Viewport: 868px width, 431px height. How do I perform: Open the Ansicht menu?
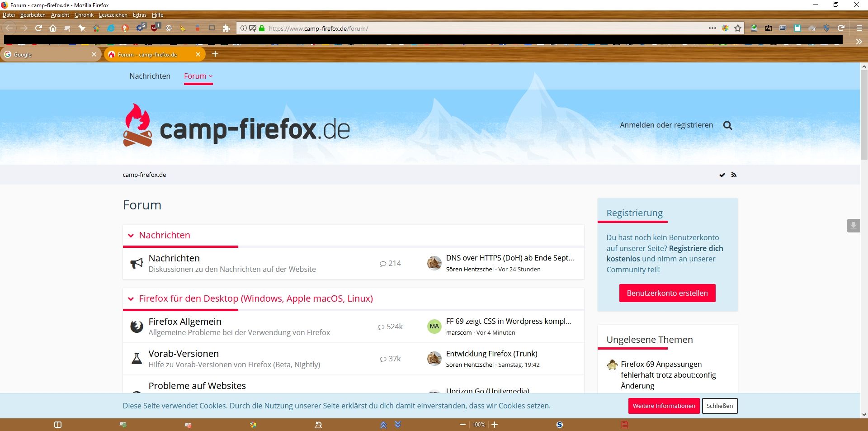click(x=60, y=15)
